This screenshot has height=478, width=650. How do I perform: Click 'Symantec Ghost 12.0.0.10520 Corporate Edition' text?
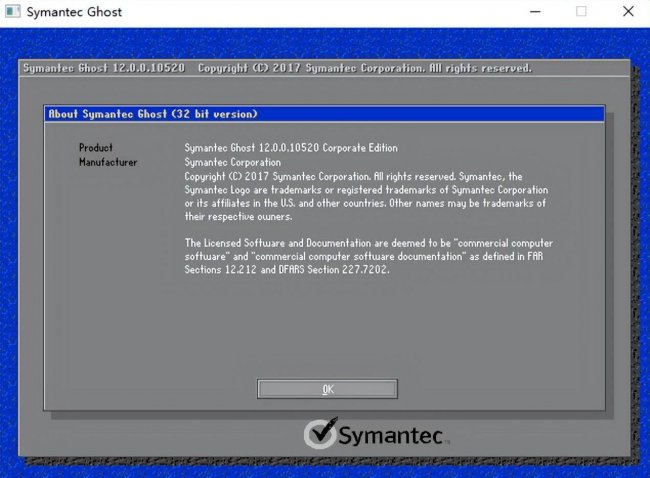(x=291, y=148)
